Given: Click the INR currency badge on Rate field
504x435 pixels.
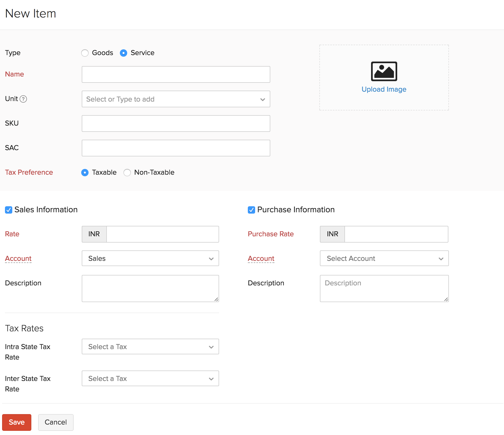Looking at the screenshot, I should coord(94,234).
